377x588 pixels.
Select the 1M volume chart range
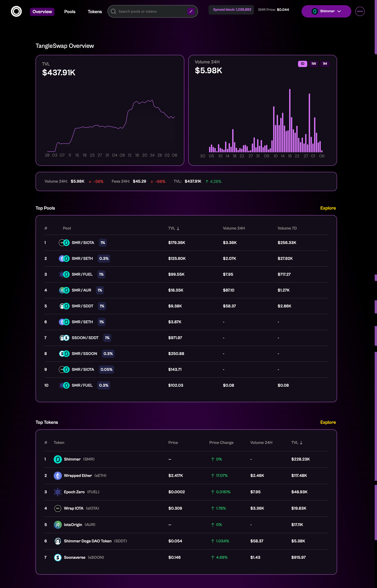(325, 64)
